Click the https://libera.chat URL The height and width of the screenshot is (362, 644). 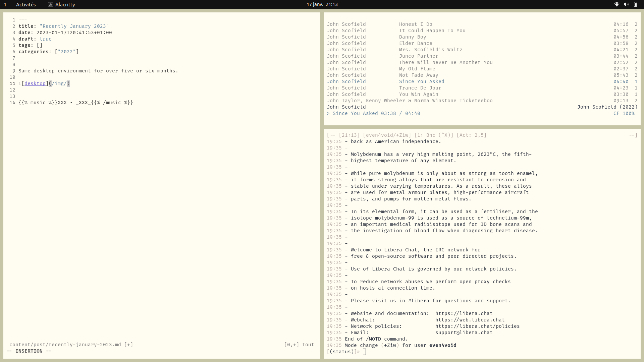click(464, 313)
